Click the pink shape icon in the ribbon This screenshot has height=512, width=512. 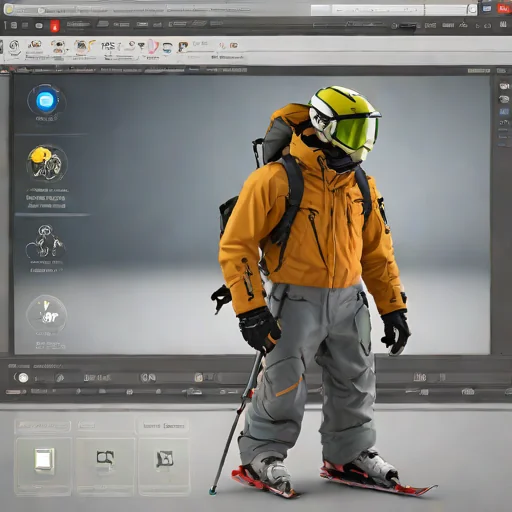(x=152, y=46)
